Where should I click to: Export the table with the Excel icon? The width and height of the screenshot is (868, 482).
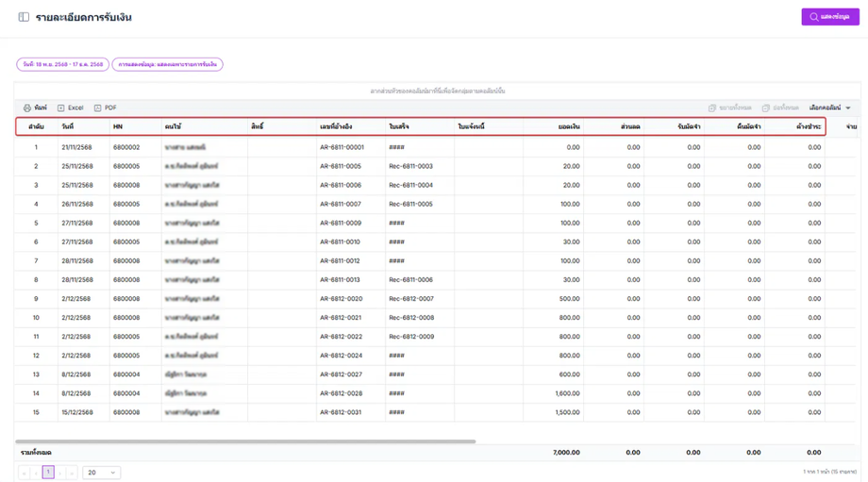coord(61,108)
